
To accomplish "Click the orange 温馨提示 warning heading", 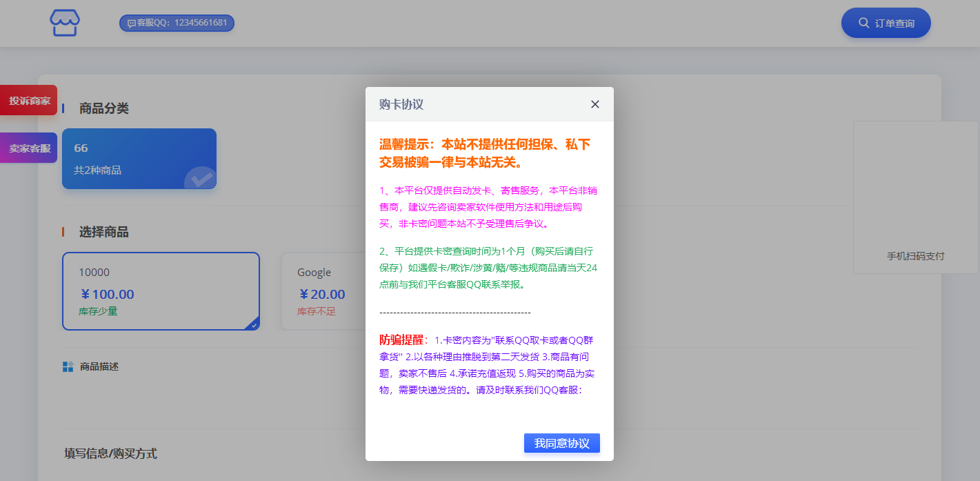I will 484,153.
